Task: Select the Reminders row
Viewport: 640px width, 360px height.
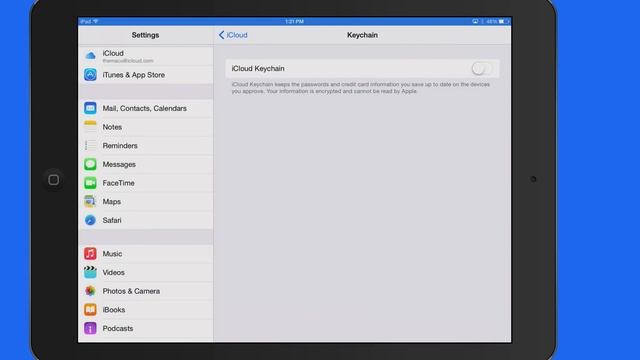Action: (145, 145)
